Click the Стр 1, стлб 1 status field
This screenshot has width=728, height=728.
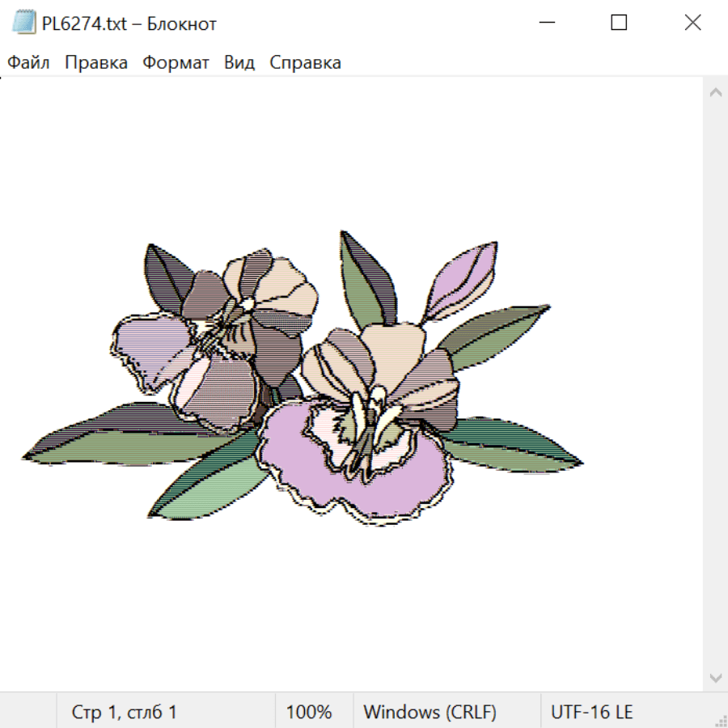coord(125,713)
